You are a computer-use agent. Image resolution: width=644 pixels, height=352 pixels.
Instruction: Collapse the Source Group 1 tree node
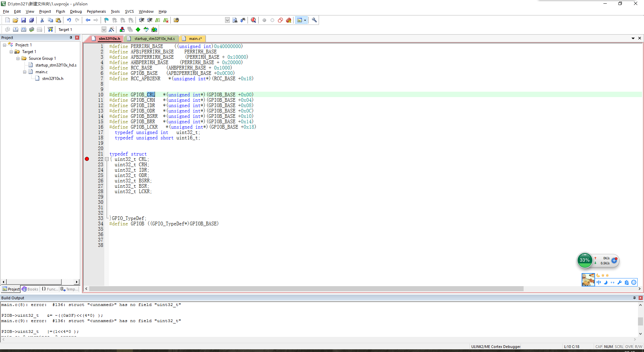18,58
